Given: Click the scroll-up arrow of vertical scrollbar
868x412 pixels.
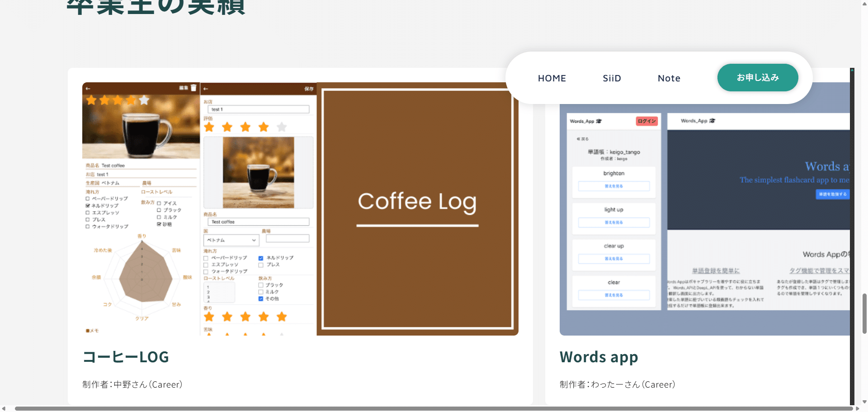Looking at the screenshot, I should 864,3.
